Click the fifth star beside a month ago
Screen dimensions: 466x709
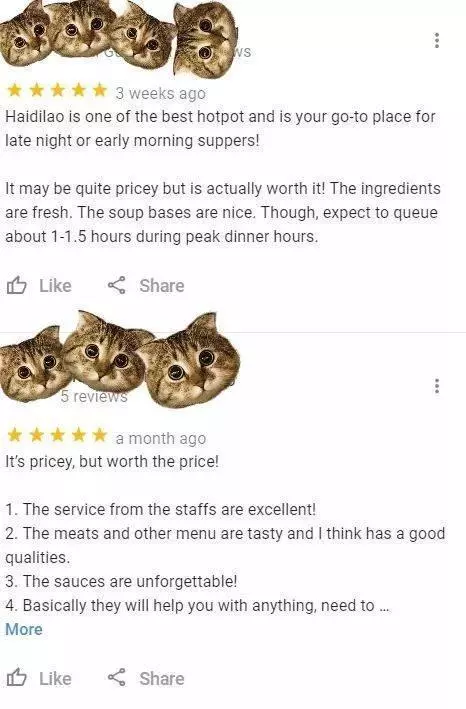coord(99,435)
